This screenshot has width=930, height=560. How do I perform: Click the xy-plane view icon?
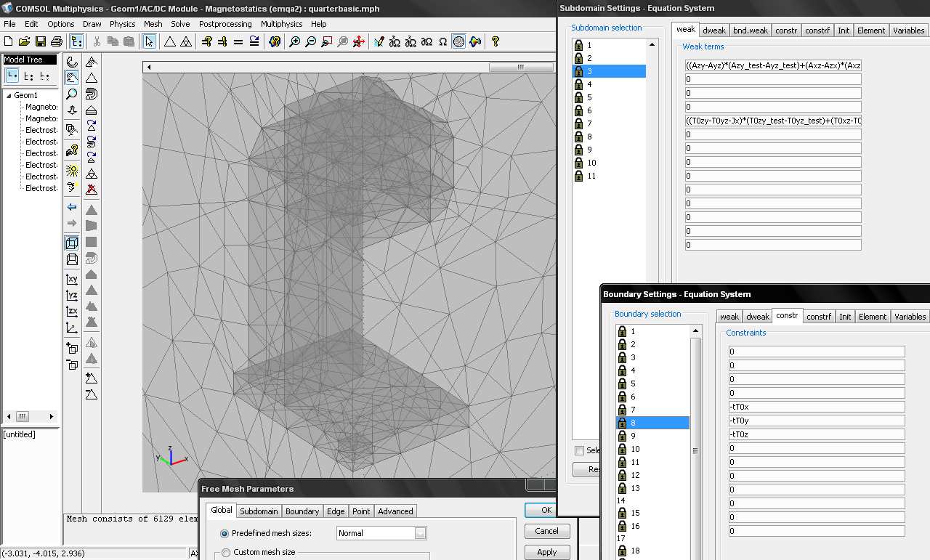[72, 280]
